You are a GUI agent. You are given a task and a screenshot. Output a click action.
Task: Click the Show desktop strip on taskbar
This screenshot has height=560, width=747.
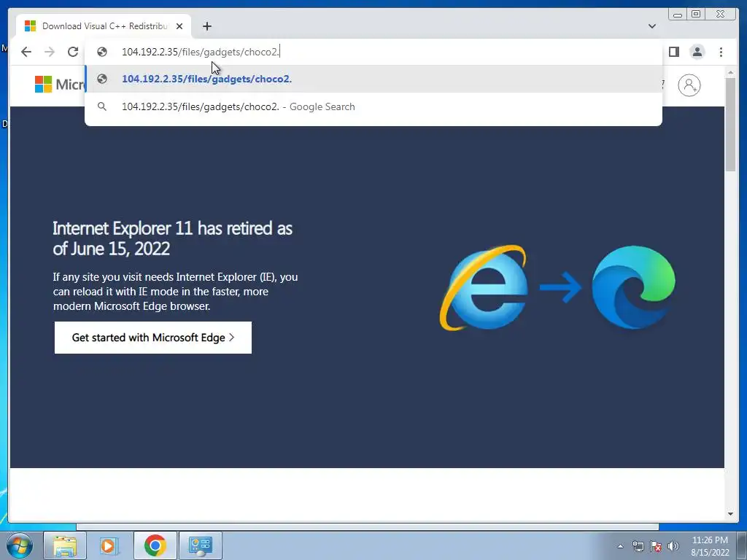pyautogui.click(x=742, y=545)
